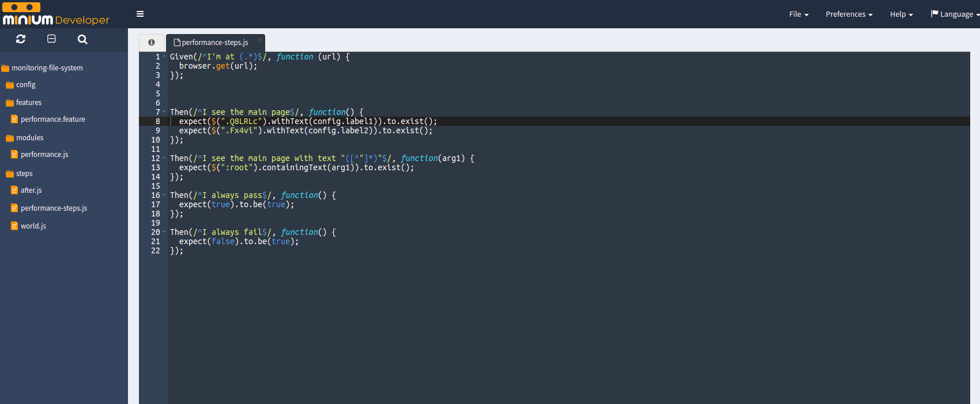The width and height of the screenshot is (980, 404).
Task: Collapse code fold arrow at line 7
Action: (164, 112)
